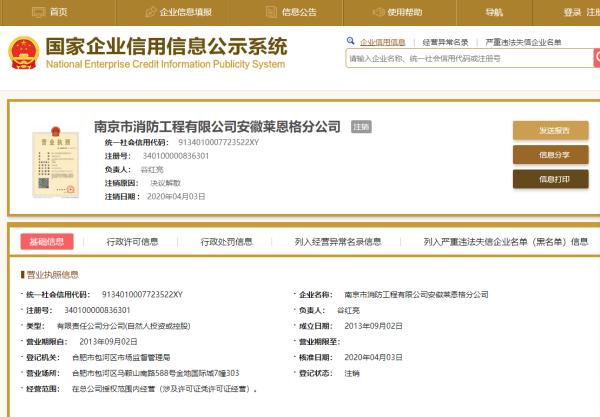Focus the enterprise name search input
Viewport: 600px width, 417px height.
click(x=470, y=59)
